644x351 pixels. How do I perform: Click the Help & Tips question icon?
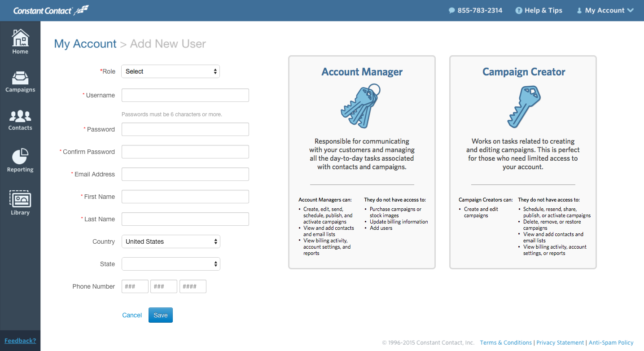(519, 10)
